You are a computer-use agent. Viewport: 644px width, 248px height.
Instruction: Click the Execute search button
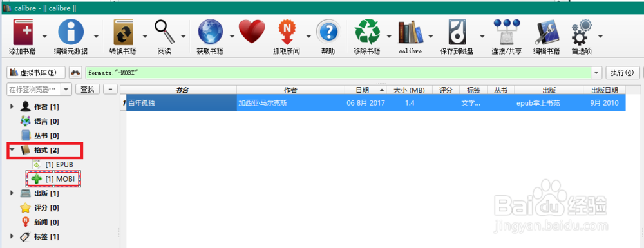coord(623,73)
